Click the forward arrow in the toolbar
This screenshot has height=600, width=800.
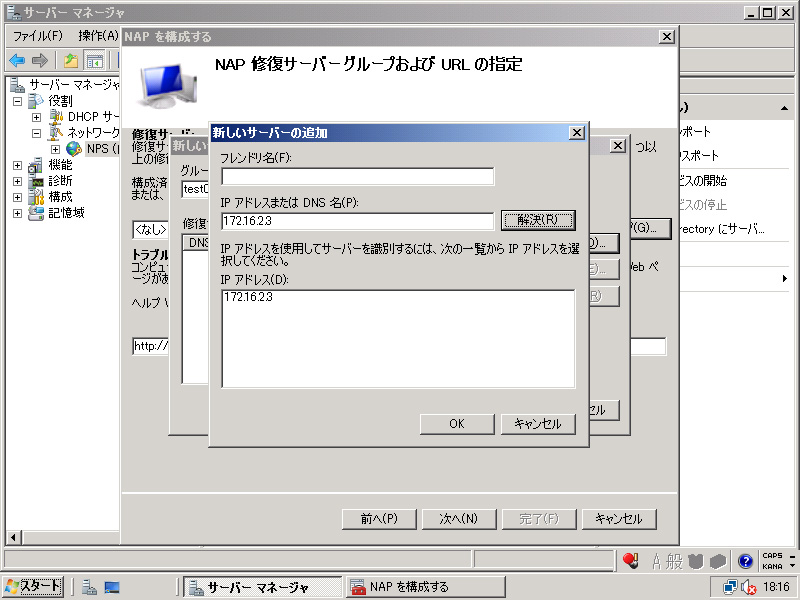click(40, 60)
